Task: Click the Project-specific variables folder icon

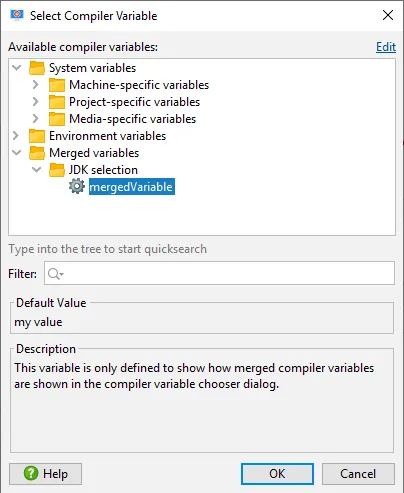Action: coord(57,102)
